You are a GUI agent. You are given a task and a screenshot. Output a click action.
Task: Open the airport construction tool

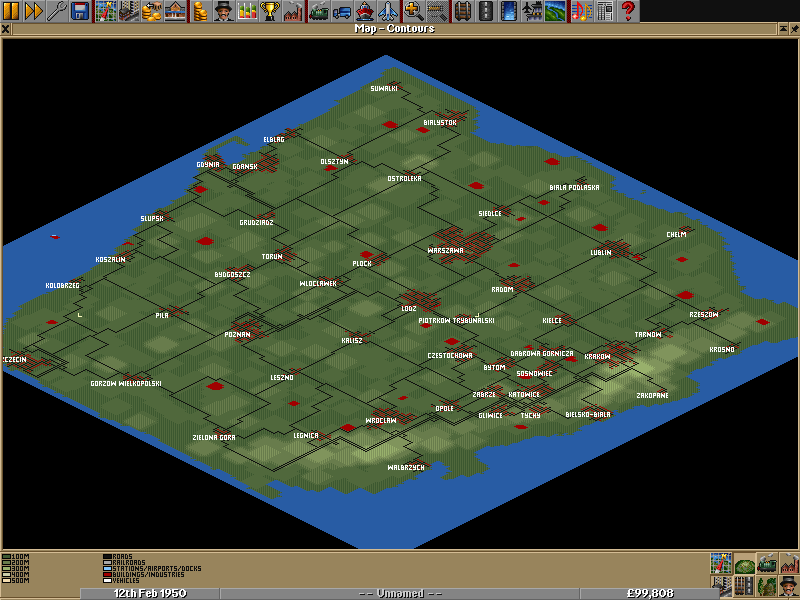pyautogui.click(x=532, y=11)
